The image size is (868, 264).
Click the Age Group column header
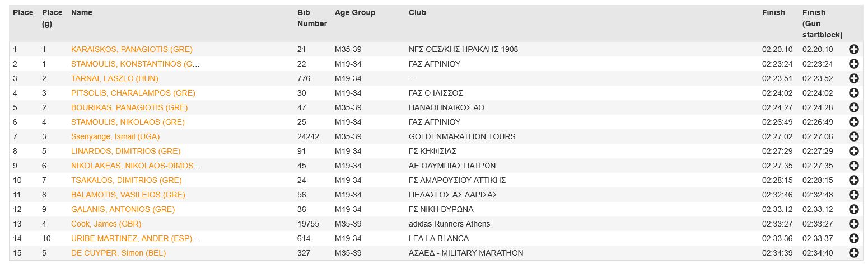point(355,12)
